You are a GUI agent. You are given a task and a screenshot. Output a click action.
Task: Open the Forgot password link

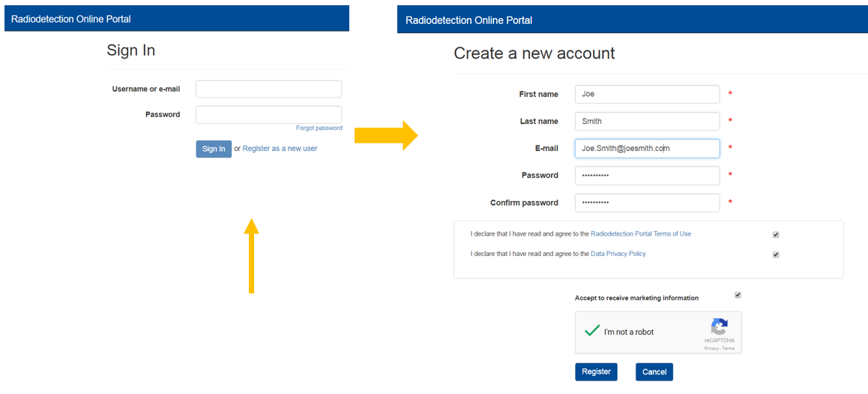[x=319, y=128]
